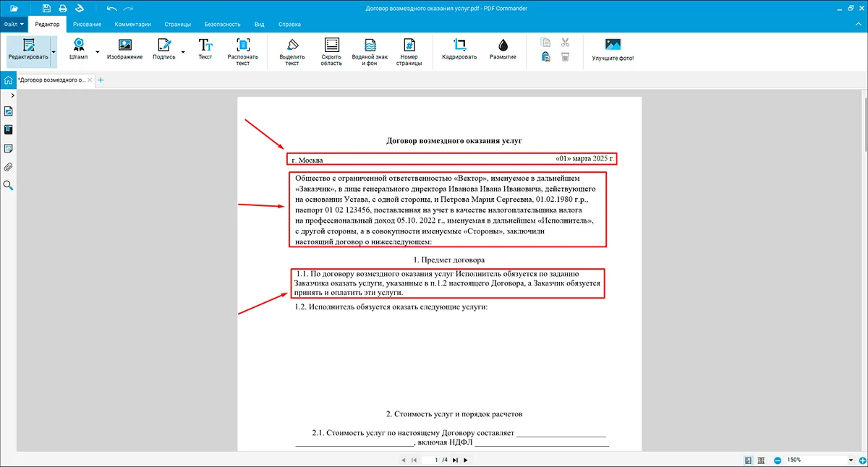The image size is (868, 467).
Task: Switch to continuous page view
Action: click(x=762, y=460)
